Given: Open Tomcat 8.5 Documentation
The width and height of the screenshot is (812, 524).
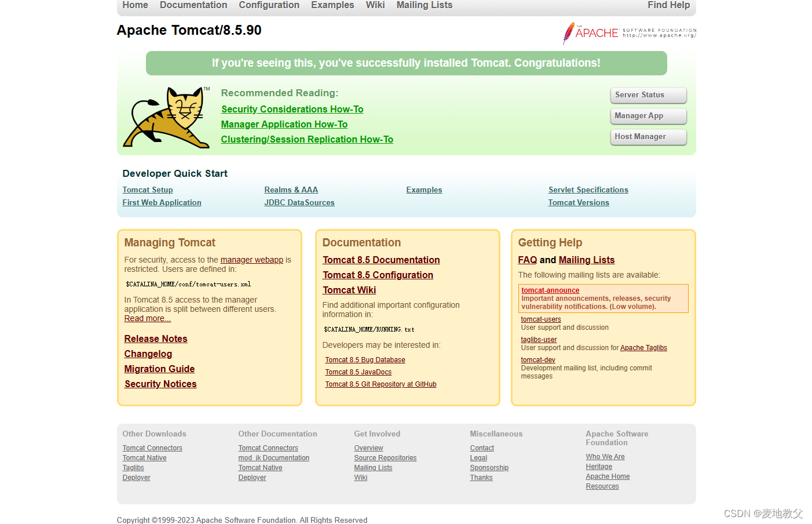Looking at the screenshot, I should click(381, 260).
